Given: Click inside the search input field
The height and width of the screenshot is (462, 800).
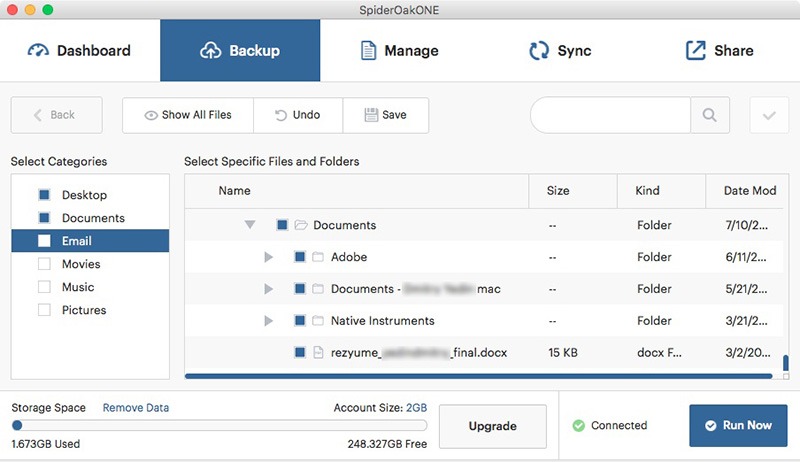Looking at the screenshot, I should (610, 115).
